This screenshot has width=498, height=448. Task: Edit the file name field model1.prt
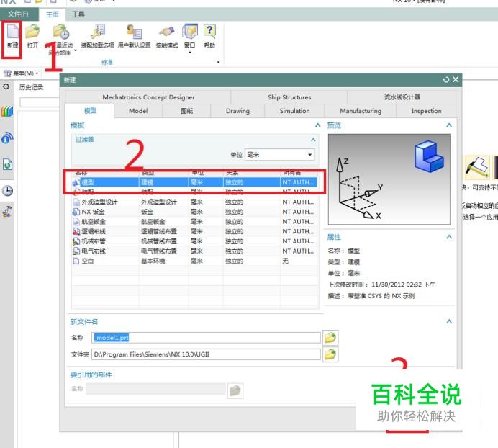(x=206, y=338)
